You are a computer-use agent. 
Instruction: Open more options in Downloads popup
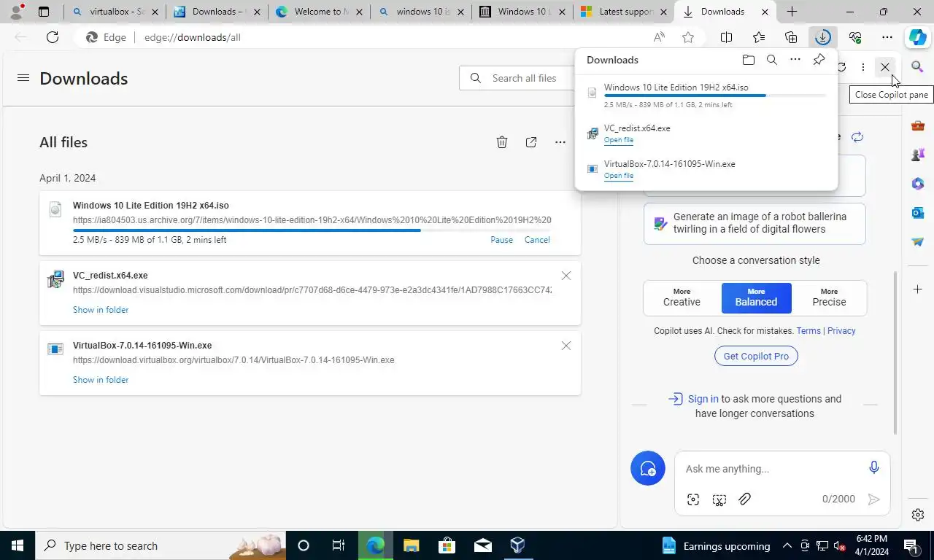pyautogui.click(x=795, y=60)
